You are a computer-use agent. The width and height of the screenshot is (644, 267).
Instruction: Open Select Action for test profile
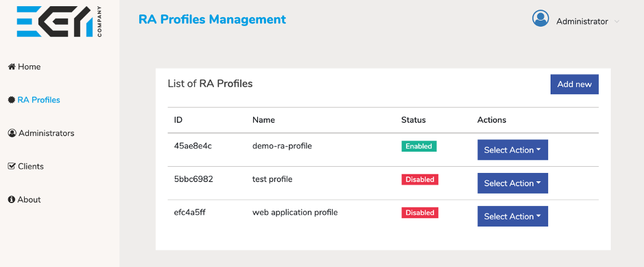point(512,183)
